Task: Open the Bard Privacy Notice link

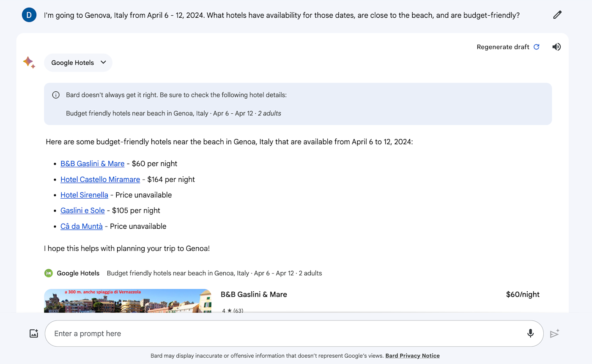Action: [412, 356]
